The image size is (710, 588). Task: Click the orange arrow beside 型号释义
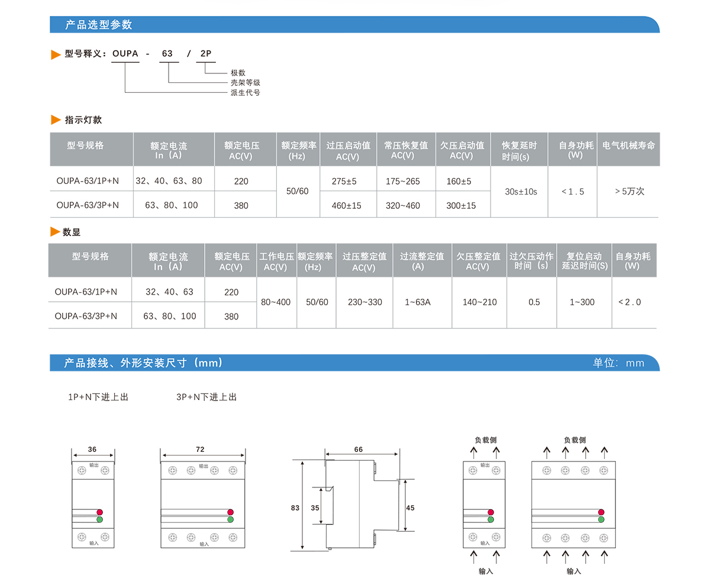(56, 54)
